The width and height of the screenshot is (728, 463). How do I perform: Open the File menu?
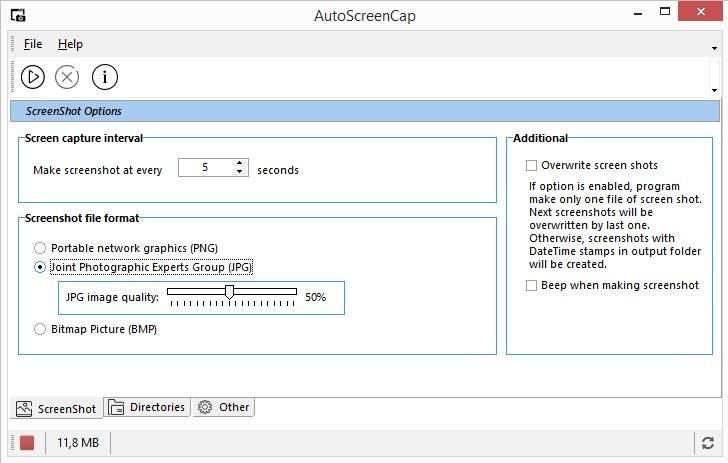[x=33, y=44]
